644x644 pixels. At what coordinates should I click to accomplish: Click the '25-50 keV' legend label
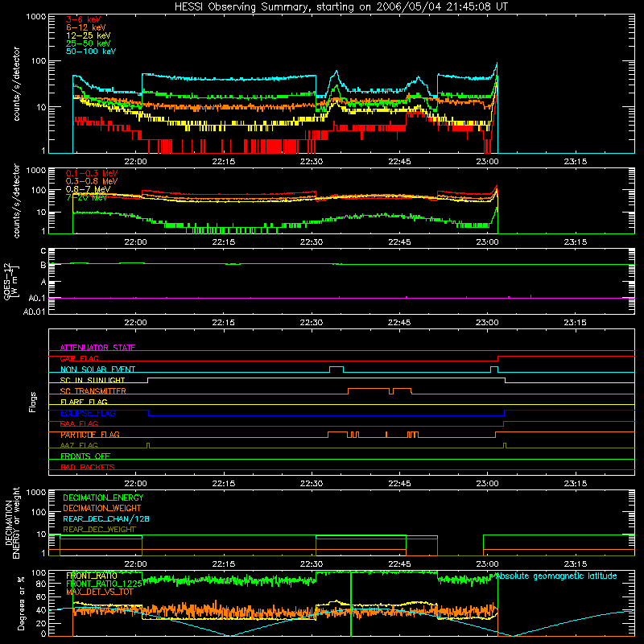(89, 43)
